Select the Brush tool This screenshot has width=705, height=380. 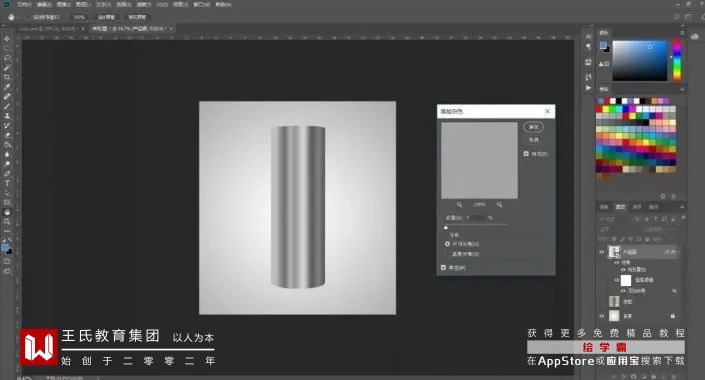point(7,106)
